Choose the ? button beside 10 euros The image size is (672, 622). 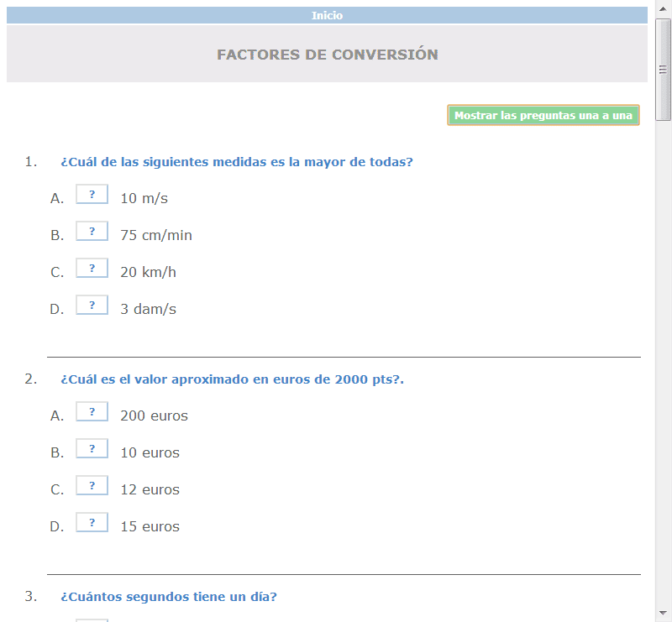(92, 449)
